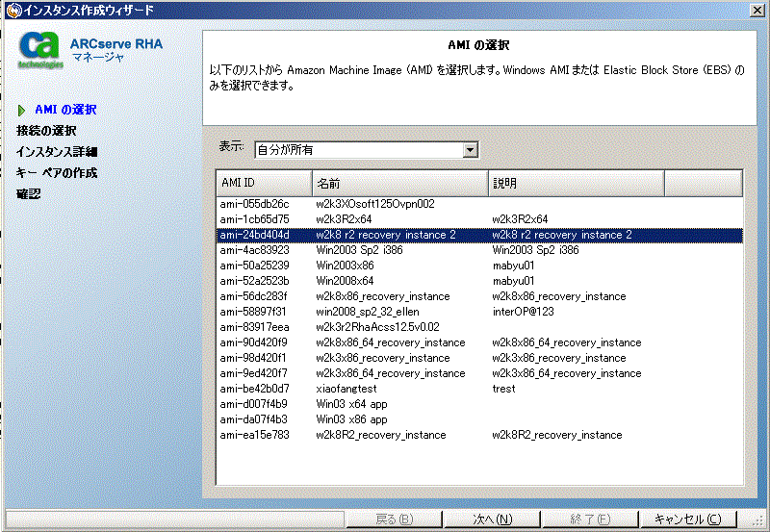Screen dimensions: 770x532
Task: Click name Win03 x86 app
Action: (351, 419)
